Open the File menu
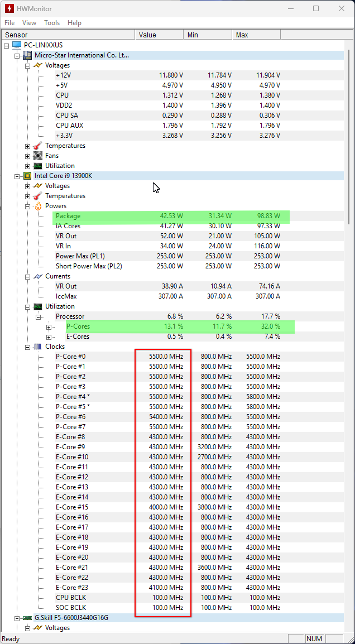 pos(9,22)
